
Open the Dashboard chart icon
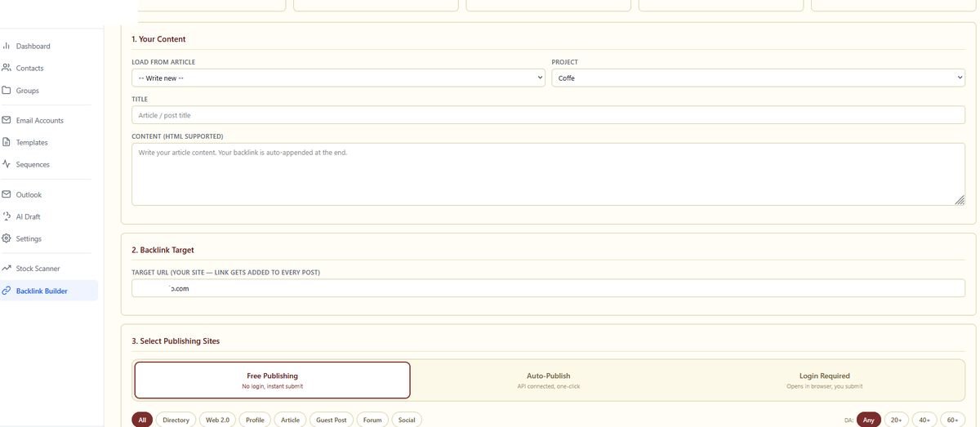7,46
